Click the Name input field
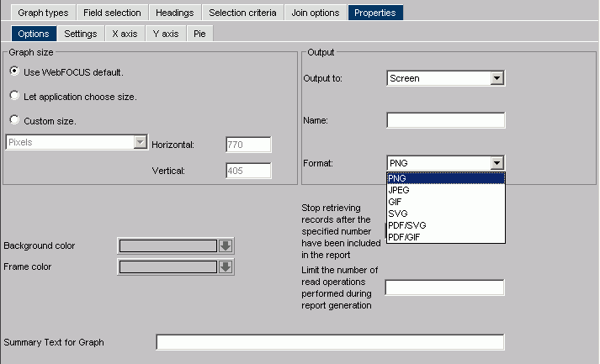The height and width of the screenshot is (364, 600). [445, 120]
